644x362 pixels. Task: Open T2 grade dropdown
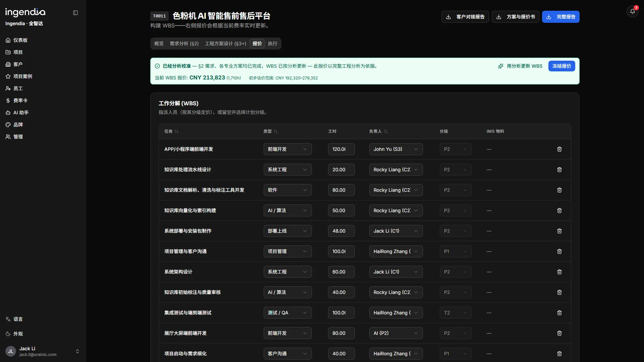[455, 313]
